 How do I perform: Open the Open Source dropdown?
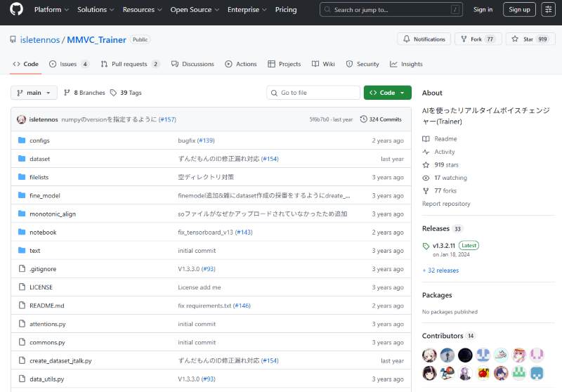tap(195, 10)
